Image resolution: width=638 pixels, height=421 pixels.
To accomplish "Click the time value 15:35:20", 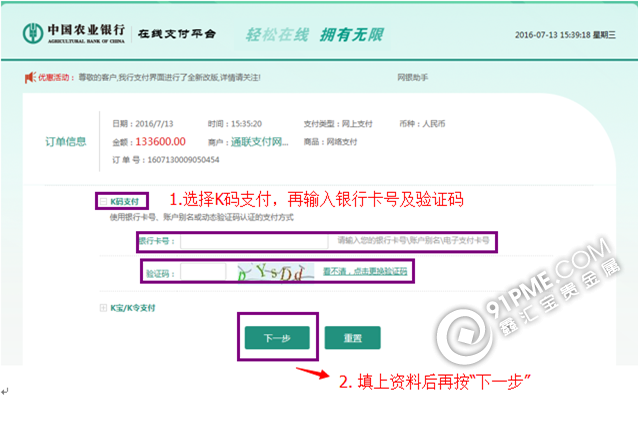I will point(246,124).
